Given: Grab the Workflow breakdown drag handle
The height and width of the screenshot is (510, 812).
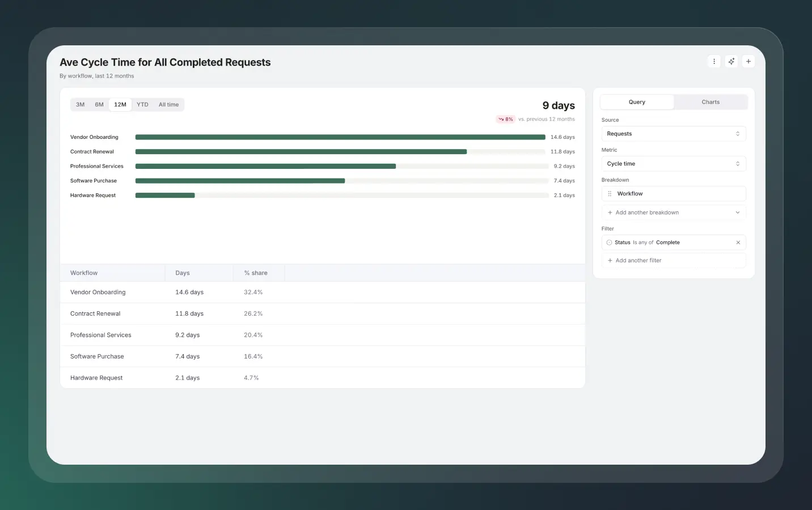Looking at the screenshot, I should [610, 194].
